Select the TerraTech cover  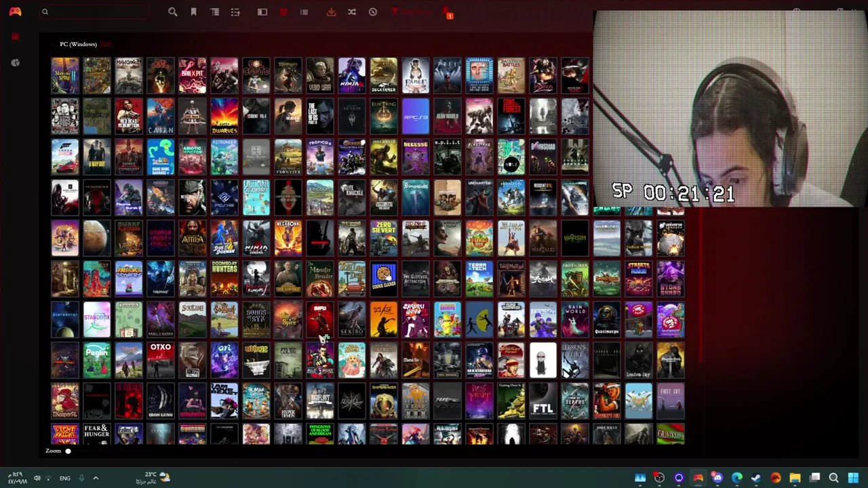[x=479, y=279]
